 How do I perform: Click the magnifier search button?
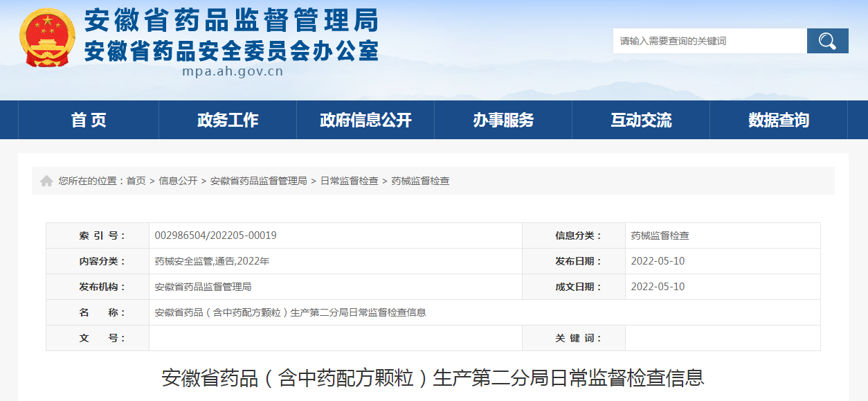click(827, 41)
